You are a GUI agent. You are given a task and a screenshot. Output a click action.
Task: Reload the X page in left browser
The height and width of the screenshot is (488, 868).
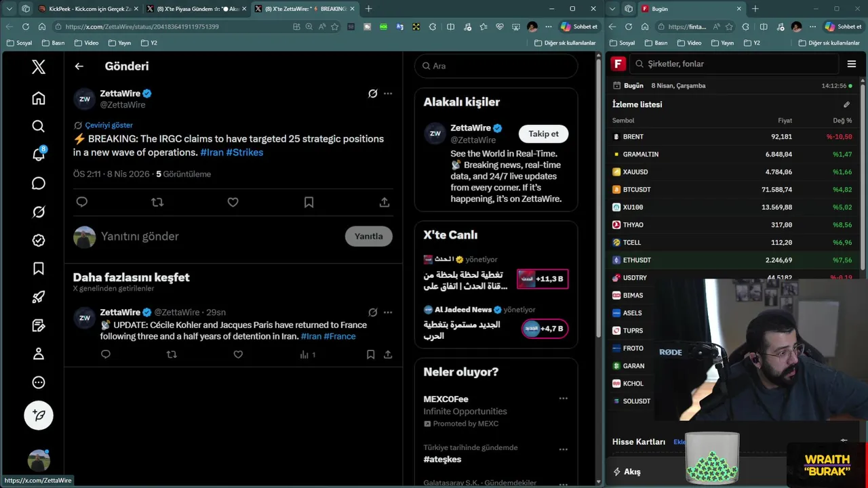[x=26, y=26]
